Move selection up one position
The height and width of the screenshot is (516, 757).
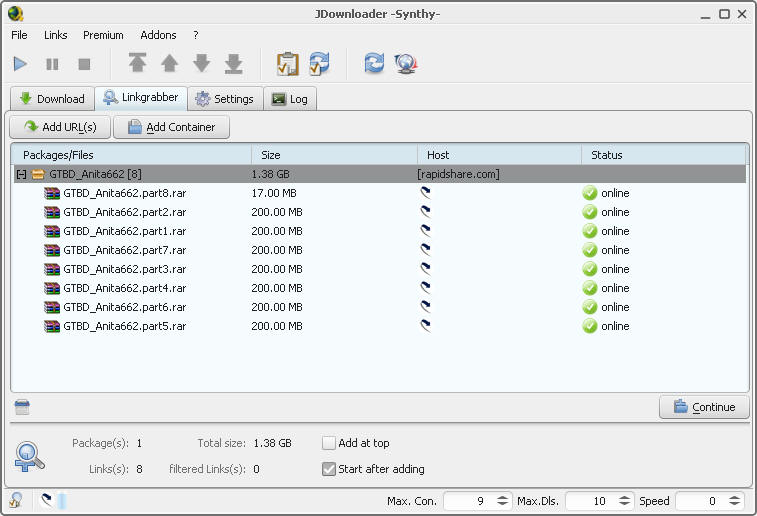[169, 63]
